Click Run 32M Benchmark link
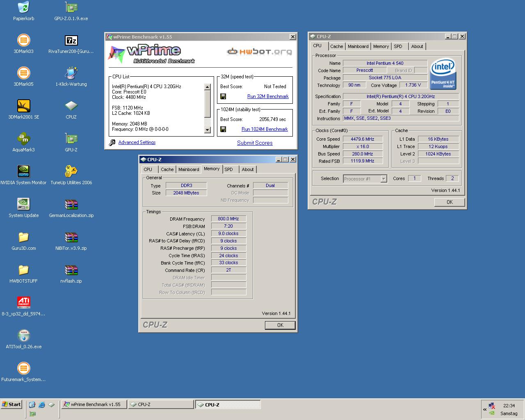 coord(268,96)
